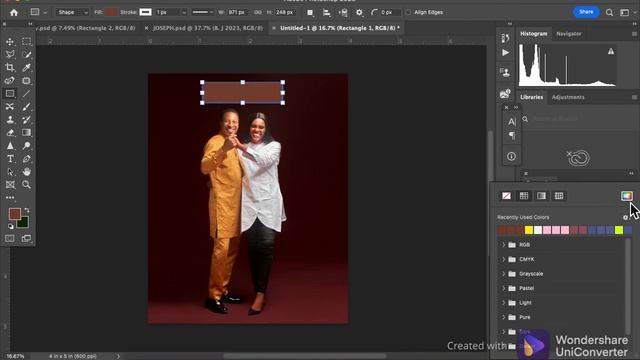The image size is (640, 360).
Task: Open the Actions play-button panel icon
Action: (505, 53)
